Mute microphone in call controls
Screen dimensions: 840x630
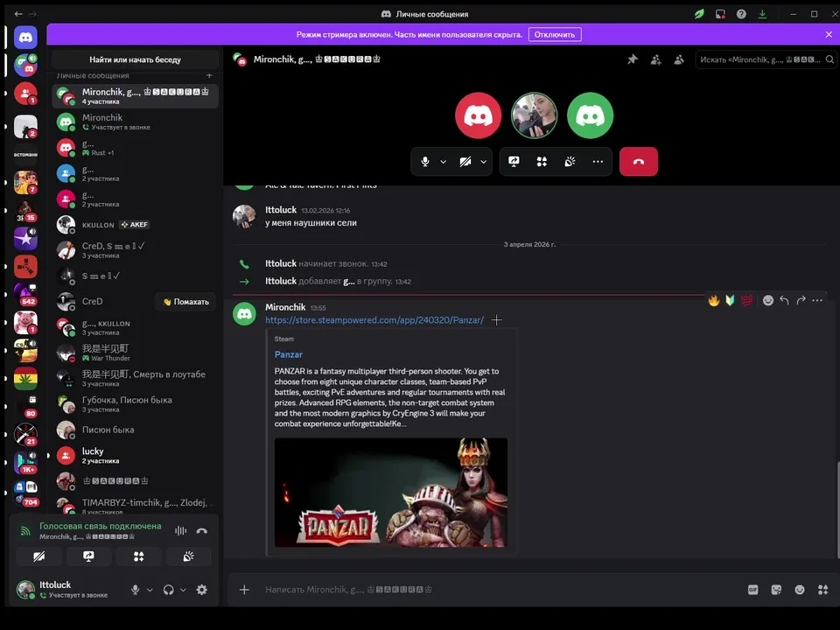pyautogui.click(x=425, y=161)
